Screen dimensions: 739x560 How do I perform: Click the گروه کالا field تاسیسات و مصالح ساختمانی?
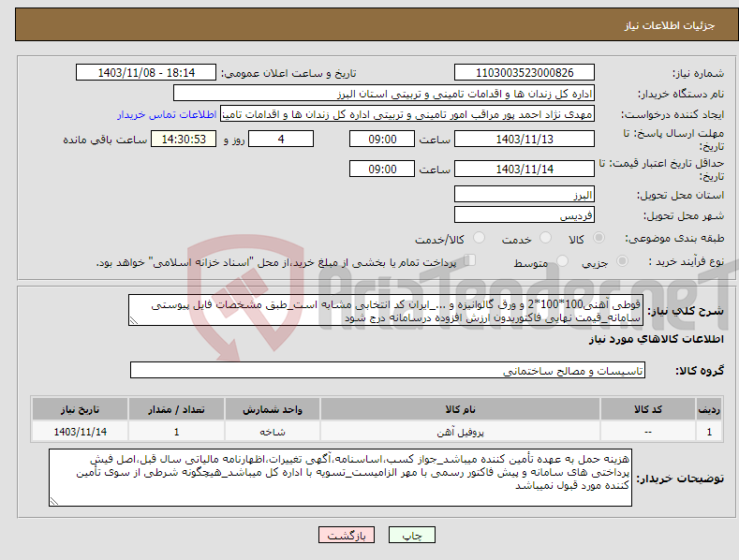(x=388, y=371)
